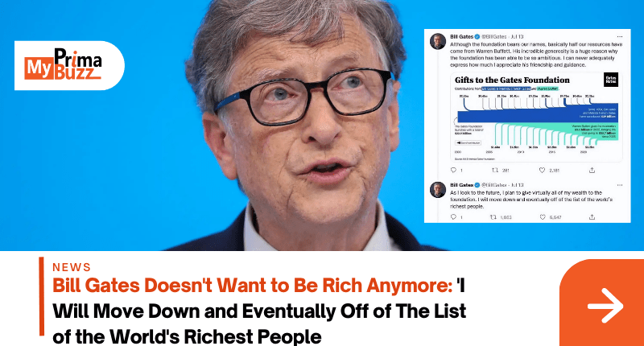Reply to the first tweet via bubble icon
This screenshot has width=644, height=346.
tap(453, 170)
